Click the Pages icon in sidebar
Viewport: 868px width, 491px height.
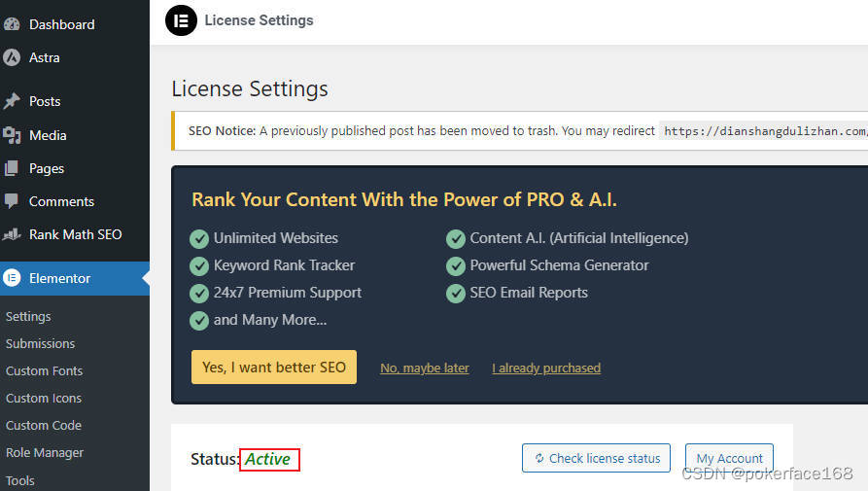click(x=12, y=168)
